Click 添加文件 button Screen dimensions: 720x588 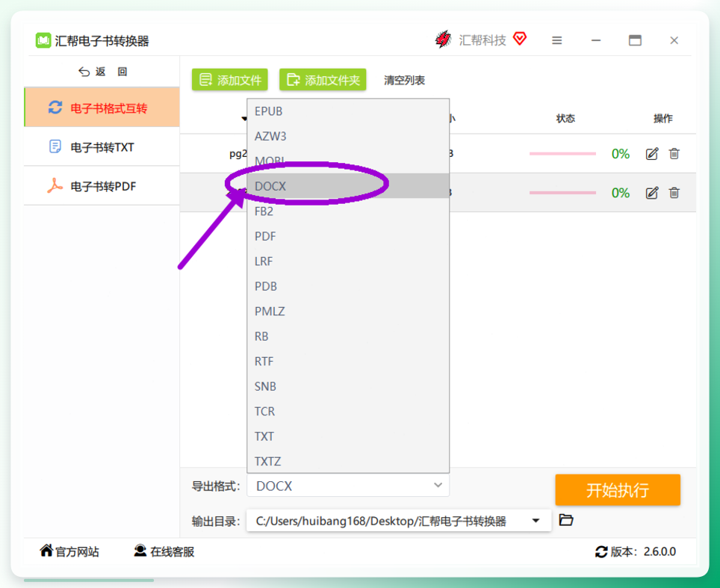(x=230, y=81)
